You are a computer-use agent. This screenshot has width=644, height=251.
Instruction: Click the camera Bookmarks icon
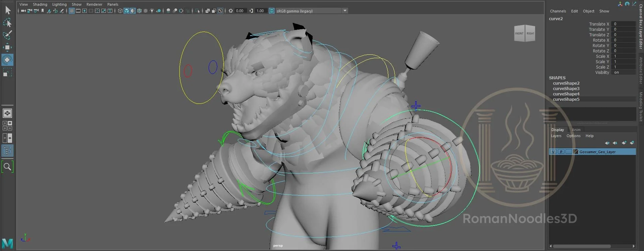tap(43, 11)
